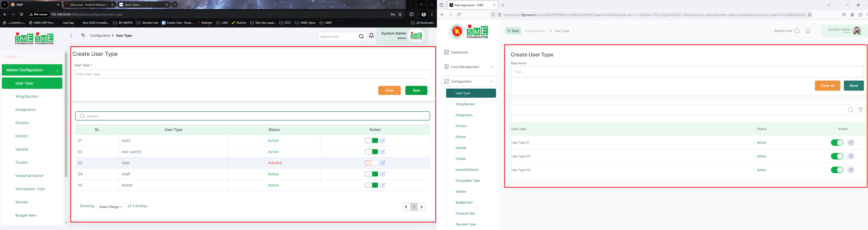Open Designation in the left sidebar
The height and width of the screenshot is (230, 868).
coord(26,110)
